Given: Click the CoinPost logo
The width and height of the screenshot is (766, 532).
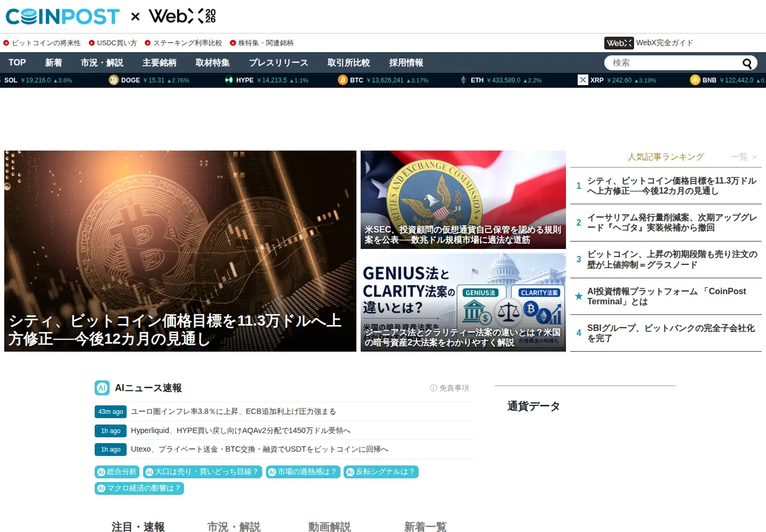Looking at the screenshot, I should pyautogui.click(x=62, y=16).
